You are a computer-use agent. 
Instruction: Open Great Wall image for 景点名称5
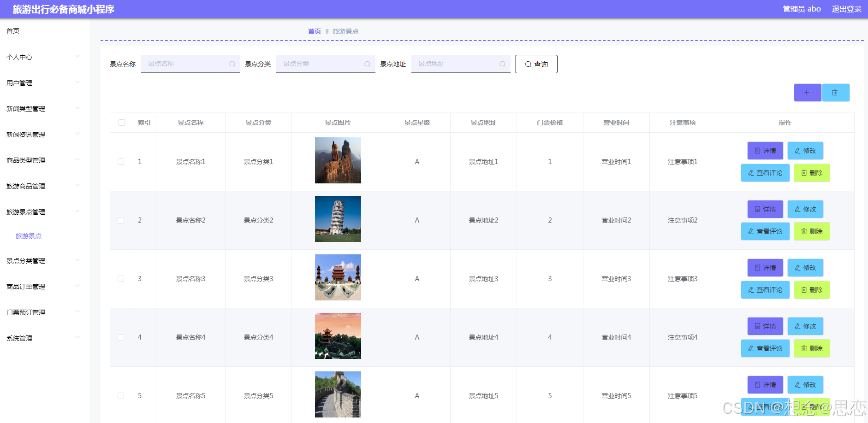click(338, 394)
